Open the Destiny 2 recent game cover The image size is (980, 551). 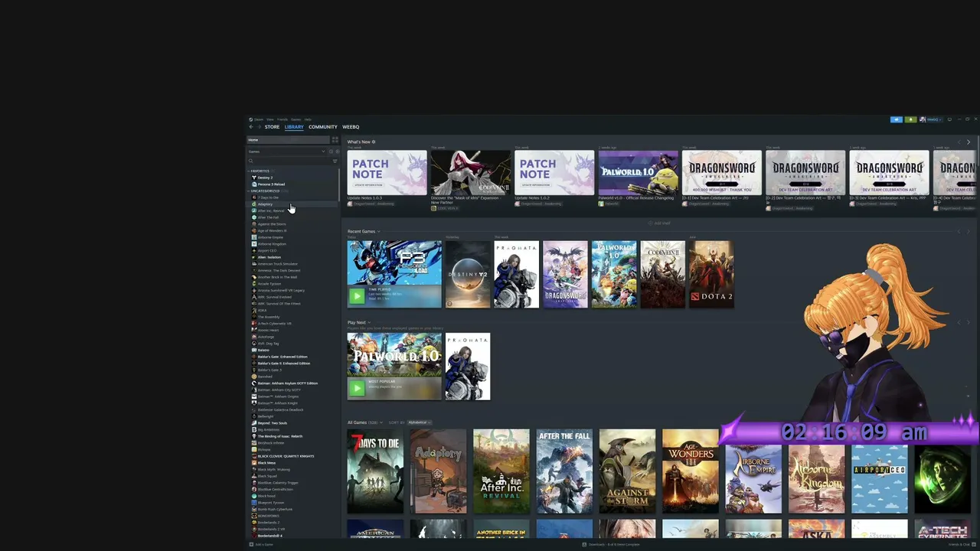(467, 275)
